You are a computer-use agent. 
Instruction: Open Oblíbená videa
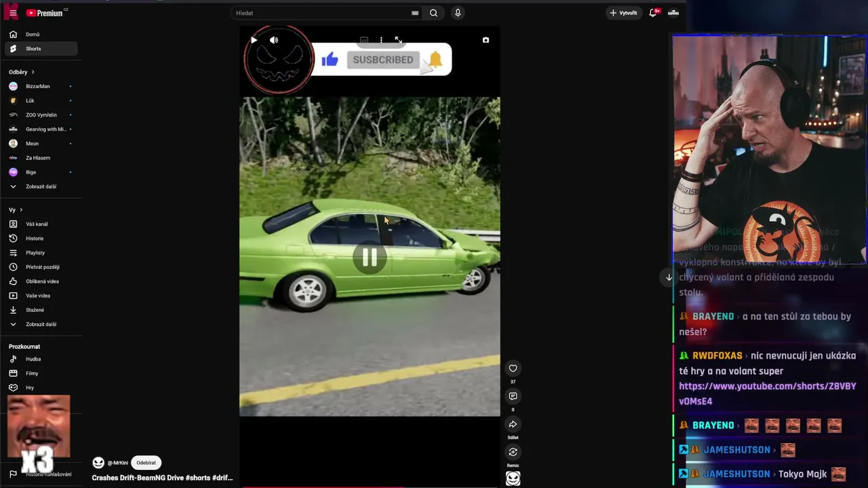(x=41, y=281)
